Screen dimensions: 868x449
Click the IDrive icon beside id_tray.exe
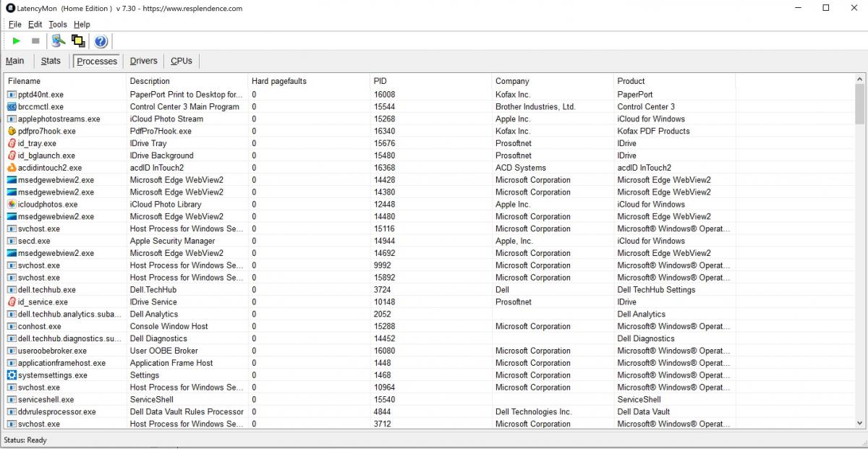(x=12, y=144)
